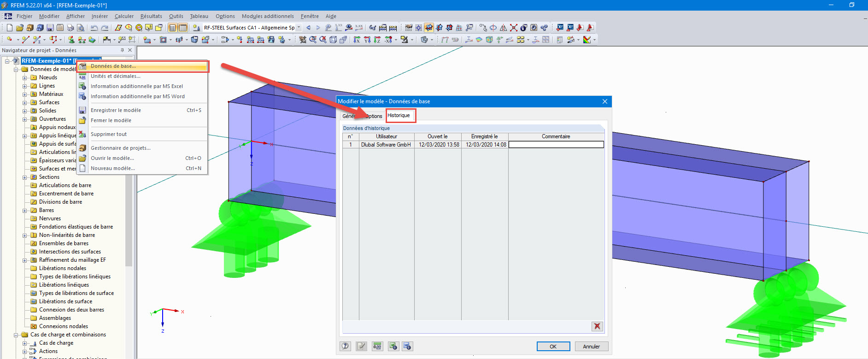The height and width of the screenshot is (359, 868).
Task: Click the mirror triangles toolbar icon
Action: (x=503, y=28)
